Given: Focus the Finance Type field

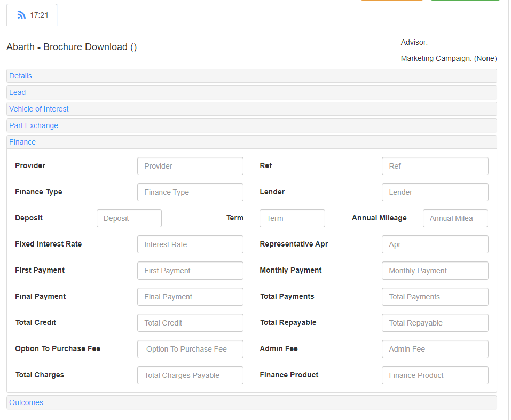Looking at the screenshot, I should pyautogui.click(x=190, y=192).
